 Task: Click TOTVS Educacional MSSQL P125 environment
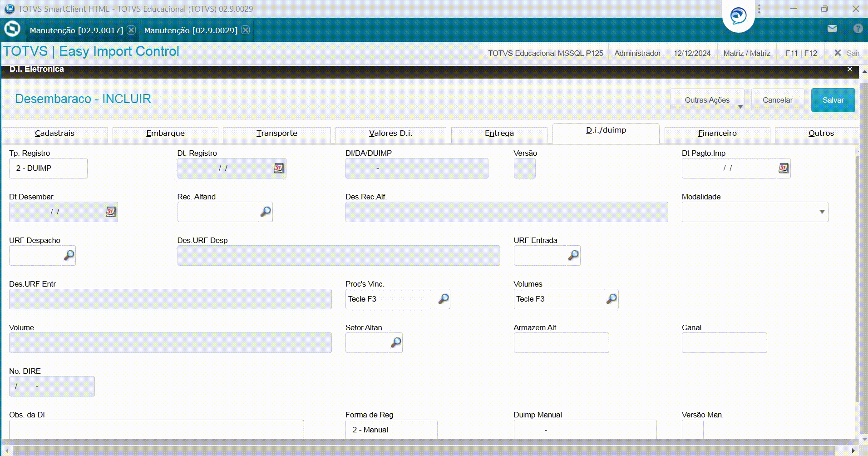coord(546,53)
